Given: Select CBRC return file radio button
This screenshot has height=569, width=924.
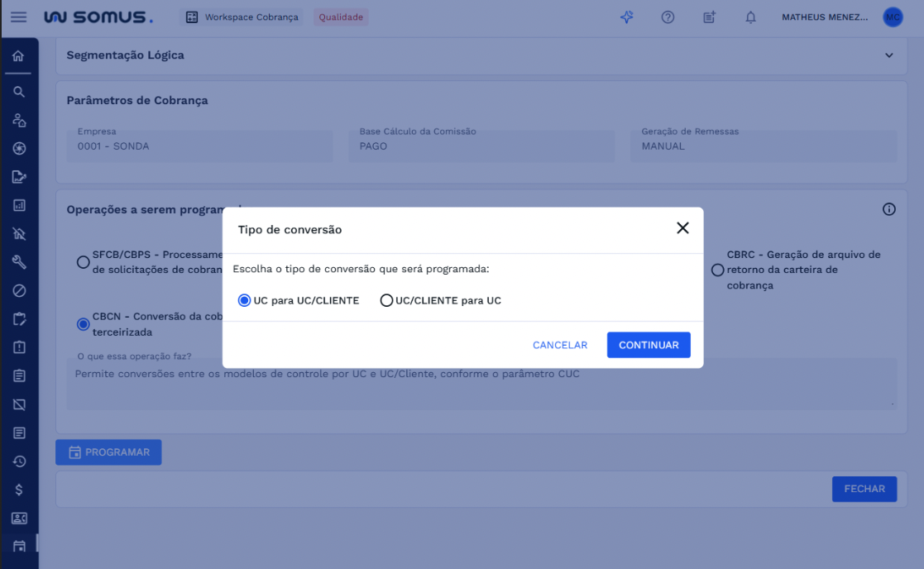Looking at the screenshot, I should coord(717,270).
